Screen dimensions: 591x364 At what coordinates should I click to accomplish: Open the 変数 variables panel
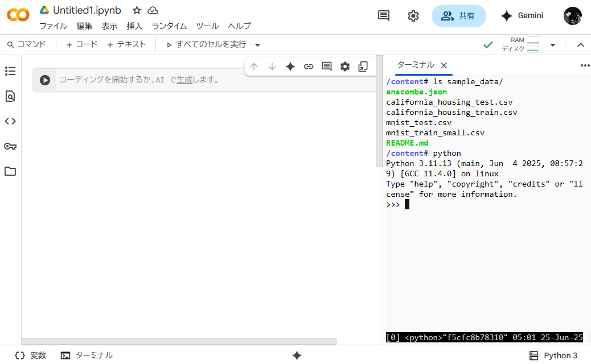(x=31, y=355)
